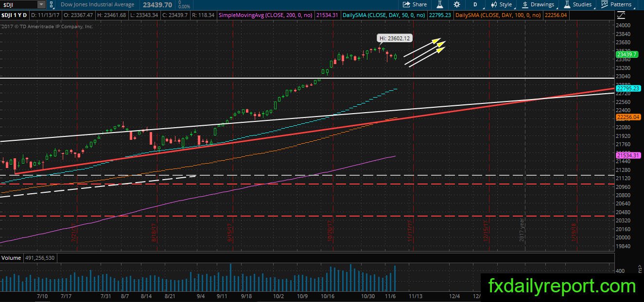Click the 1/19/18 expiration marker
This screenshot has height=302, width=644.
point(574,233)
